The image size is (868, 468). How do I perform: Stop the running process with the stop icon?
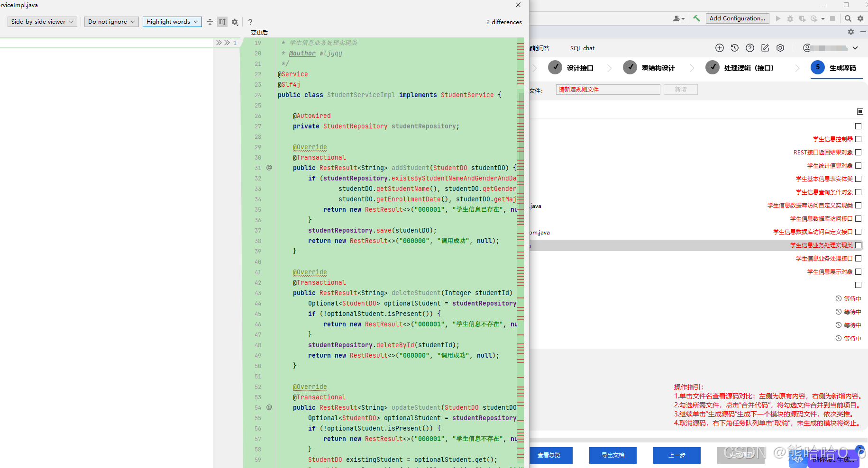pos(832,18)
